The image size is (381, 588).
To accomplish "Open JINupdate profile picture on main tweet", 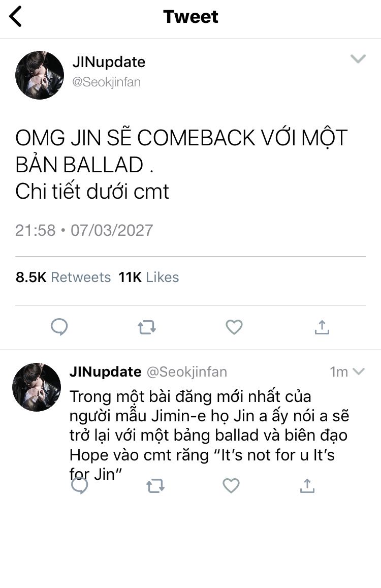I will click(40, 75).
